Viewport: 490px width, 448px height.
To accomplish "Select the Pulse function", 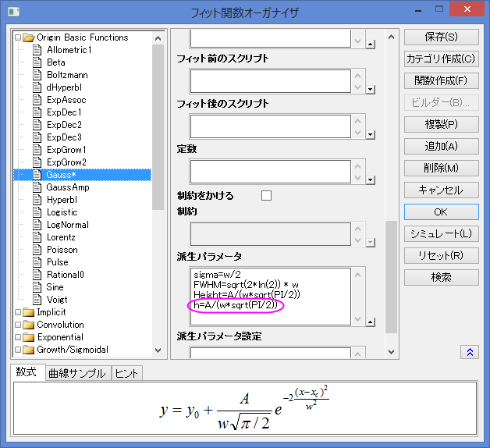I will click(x=57, y=262).
